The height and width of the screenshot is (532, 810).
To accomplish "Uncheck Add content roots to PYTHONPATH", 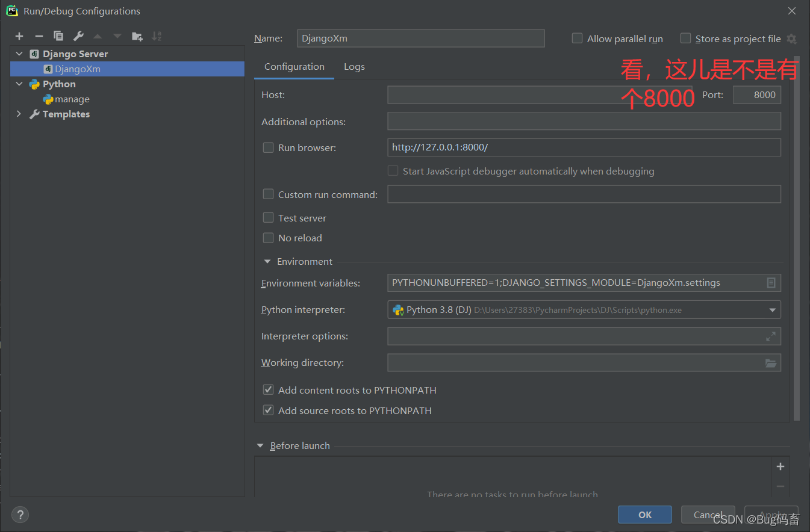I will [x=269, y=390].
